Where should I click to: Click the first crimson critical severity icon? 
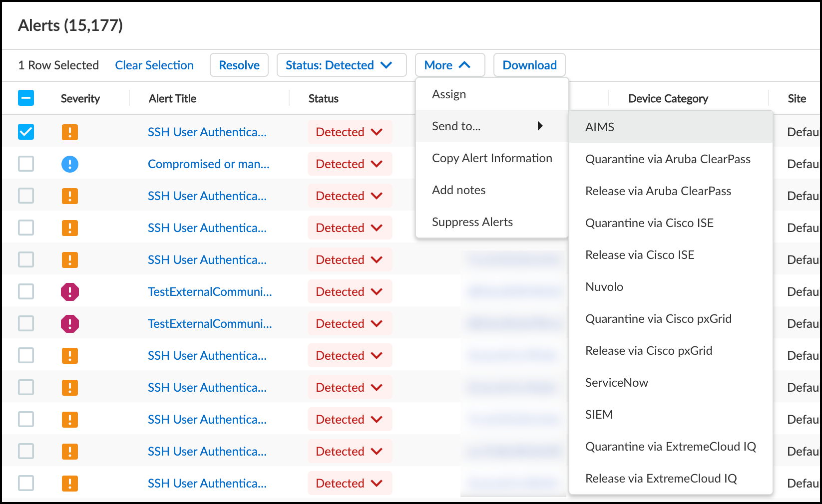70,292
